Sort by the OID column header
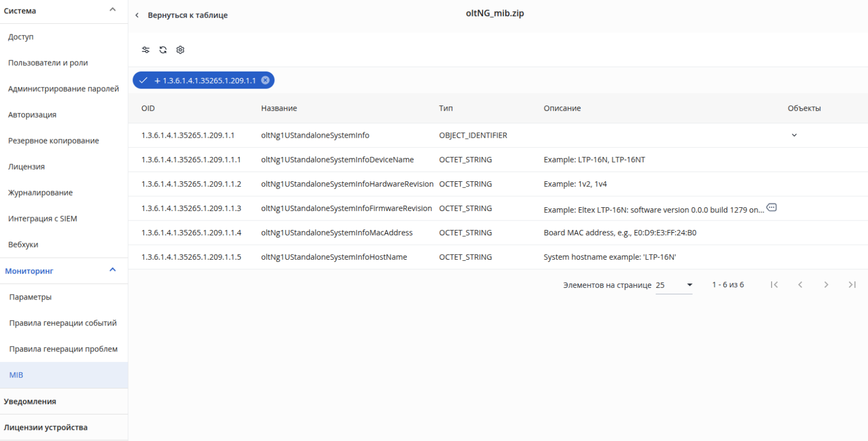The image size is (868, 441). point(148,108)
